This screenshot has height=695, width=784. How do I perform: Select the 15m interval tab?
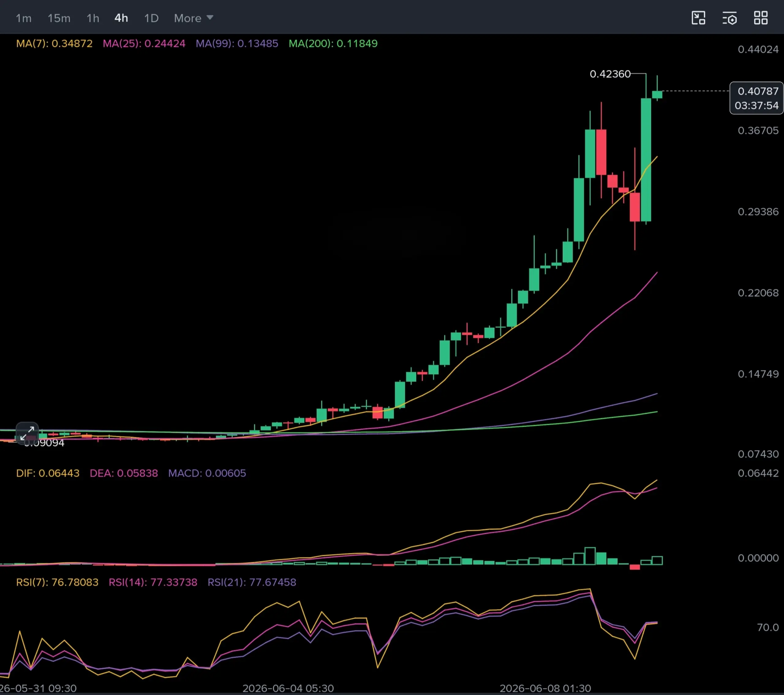coord(59,18)
